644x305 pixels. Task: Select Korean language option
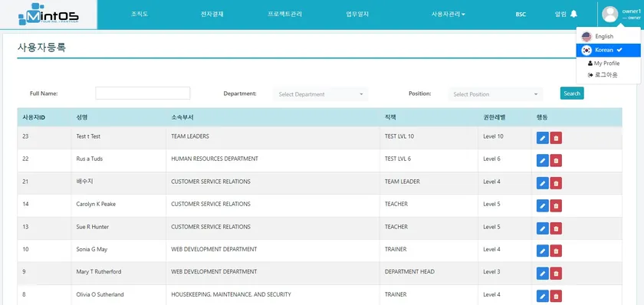point(608,50)
